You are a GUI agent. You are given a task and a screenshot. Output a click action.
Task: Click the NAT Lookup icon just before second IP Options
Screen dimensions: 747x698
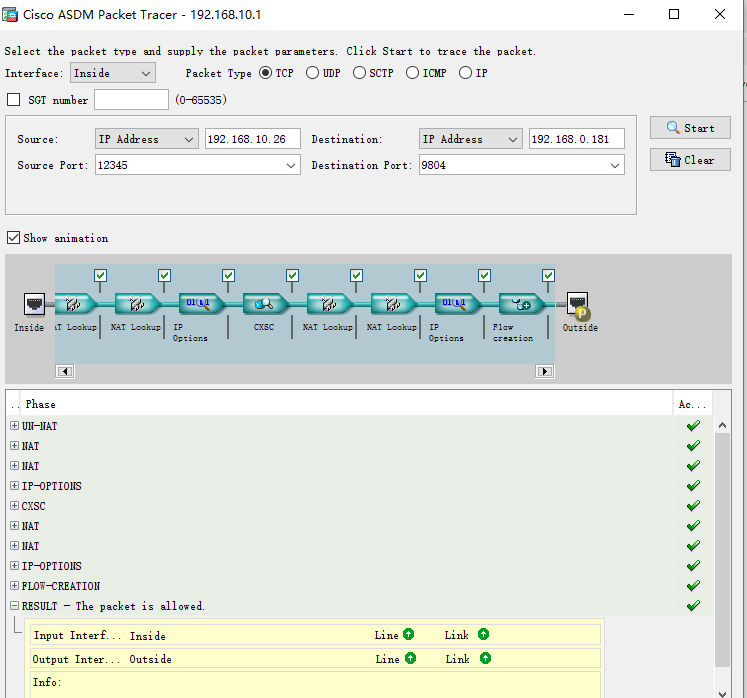393,303
